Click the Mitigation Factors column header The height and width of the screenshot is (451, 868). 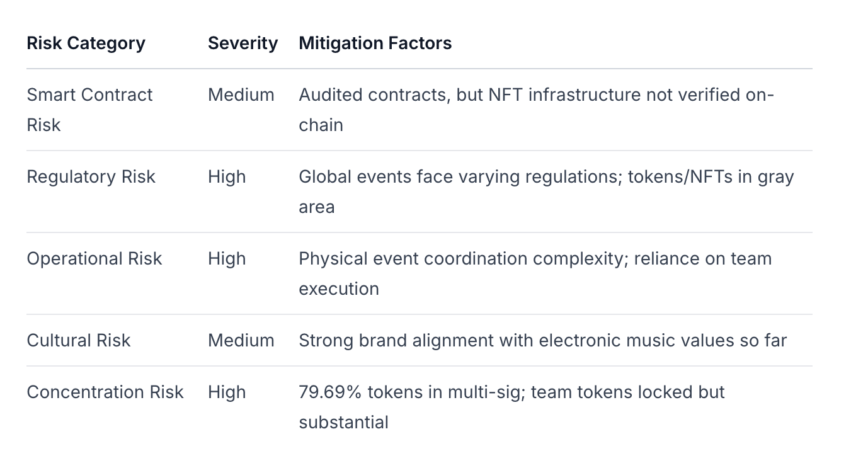tap(375, 43)
